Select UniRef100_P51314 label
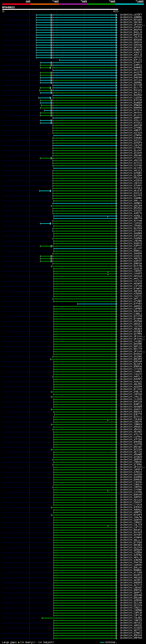This screenshot has width=146, height=644. pos(131,178)
